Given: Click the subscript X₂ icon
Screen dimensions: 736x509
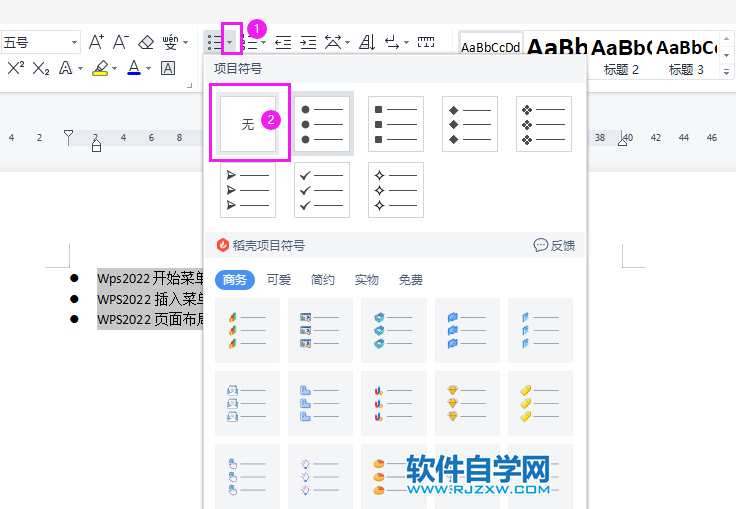Looking at the screenshot, I should point(41,68).
